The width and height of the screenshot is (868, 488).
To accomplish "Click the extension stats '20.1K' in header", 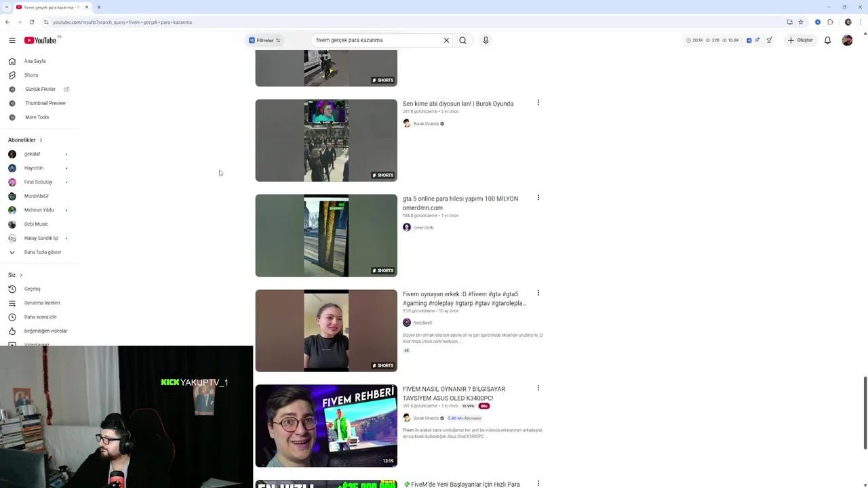I will coord(694,41).
